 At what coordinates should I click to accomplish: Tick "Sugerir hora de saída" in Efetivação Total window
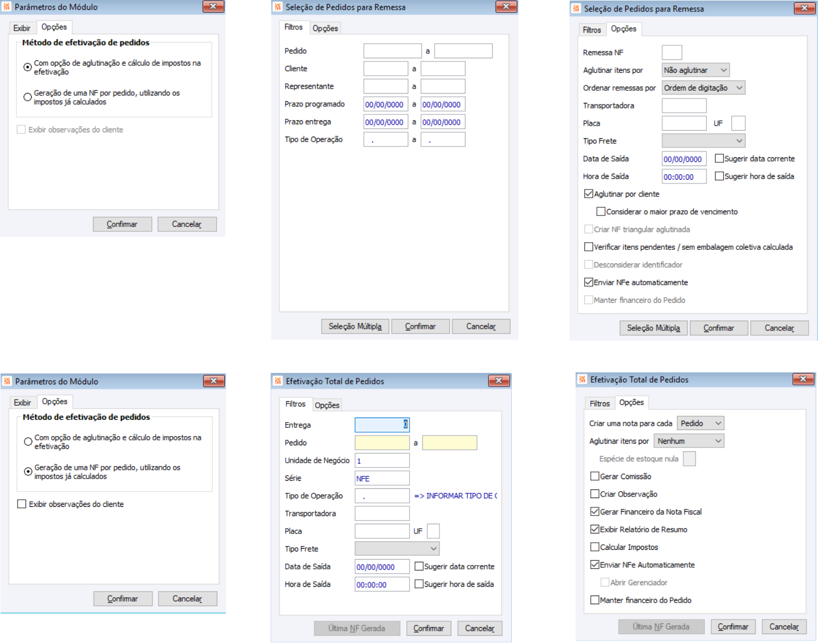coord(419,584)
